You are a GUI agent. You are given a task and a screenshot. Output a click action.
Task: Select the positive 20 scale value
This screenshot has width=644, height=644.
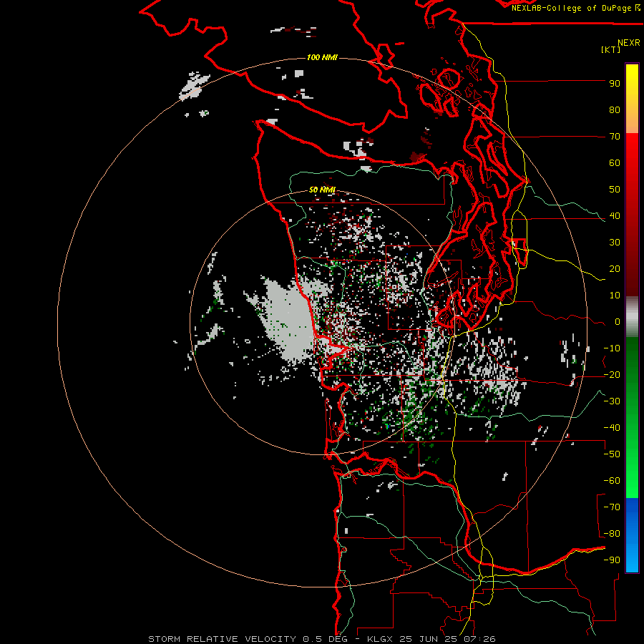(x=615, y=269)
